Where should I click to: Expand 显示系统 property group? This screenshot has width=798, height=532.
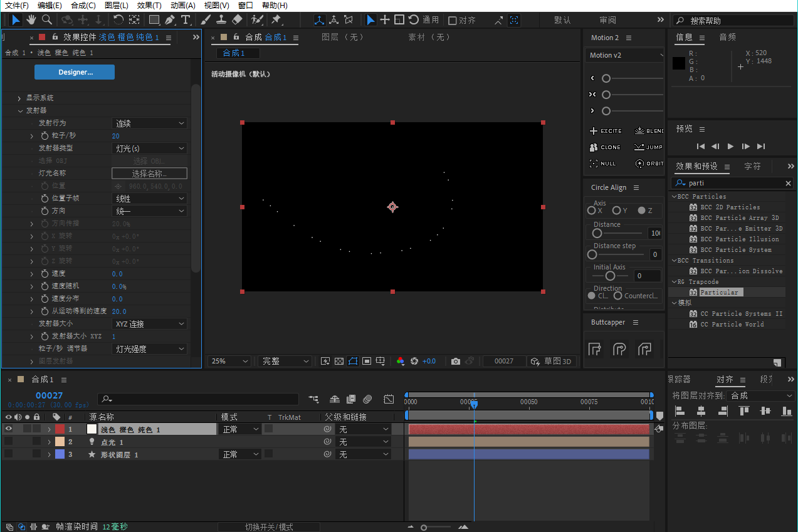19,98
